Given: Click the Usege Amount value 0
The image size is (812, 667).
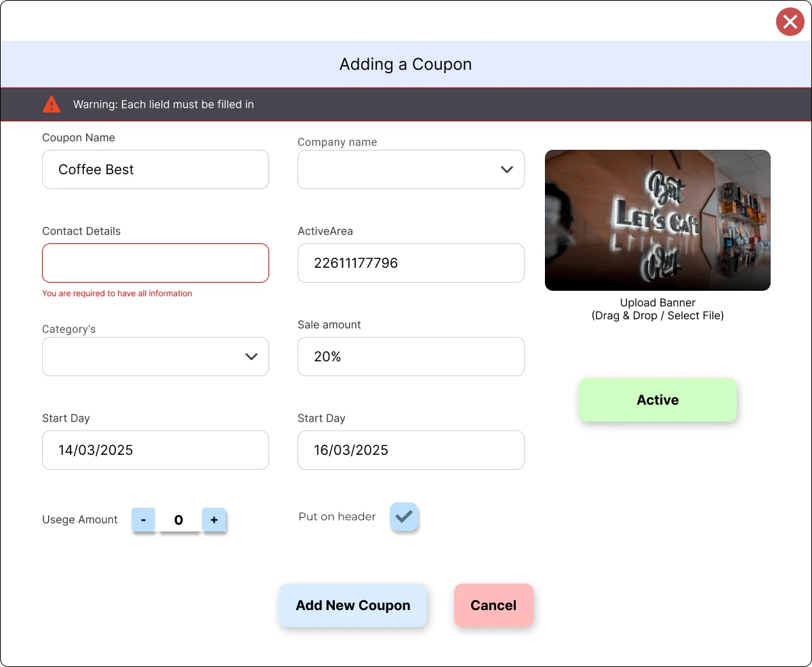Looking at the screenshot, I should pyautogui.click(x=179, y=519).
